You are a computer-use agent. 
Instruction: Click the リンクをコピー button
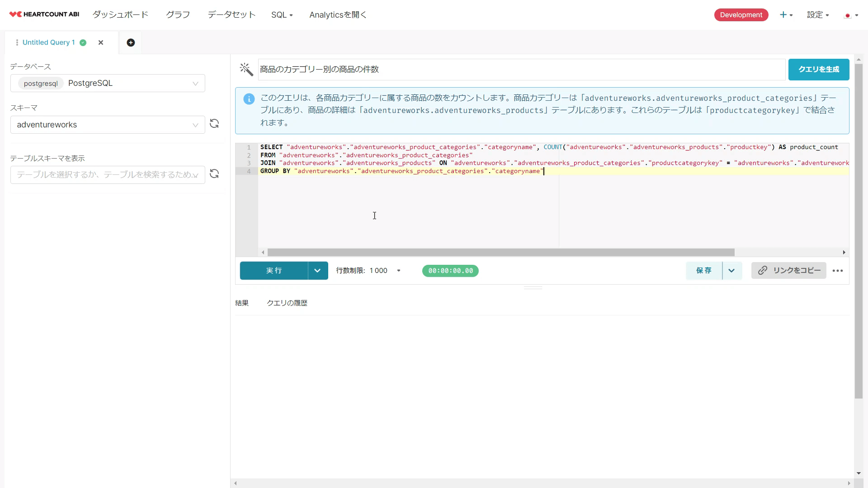point(788,271)
